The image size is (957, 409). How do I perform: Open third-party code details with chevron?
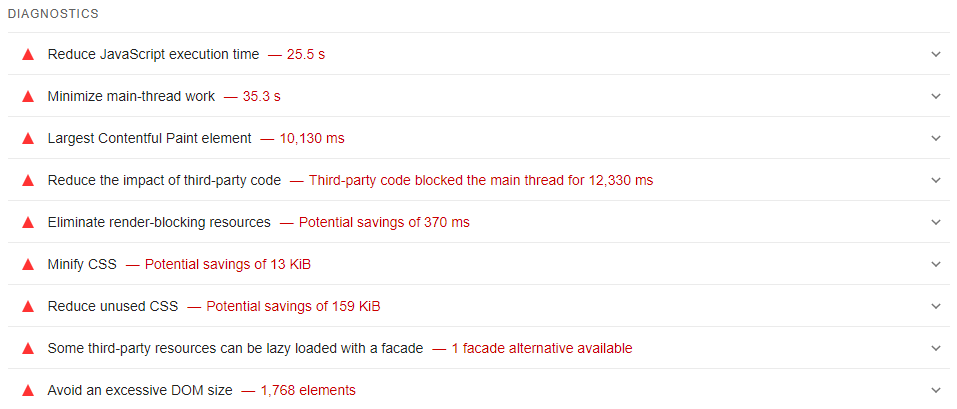click(936, 180)
